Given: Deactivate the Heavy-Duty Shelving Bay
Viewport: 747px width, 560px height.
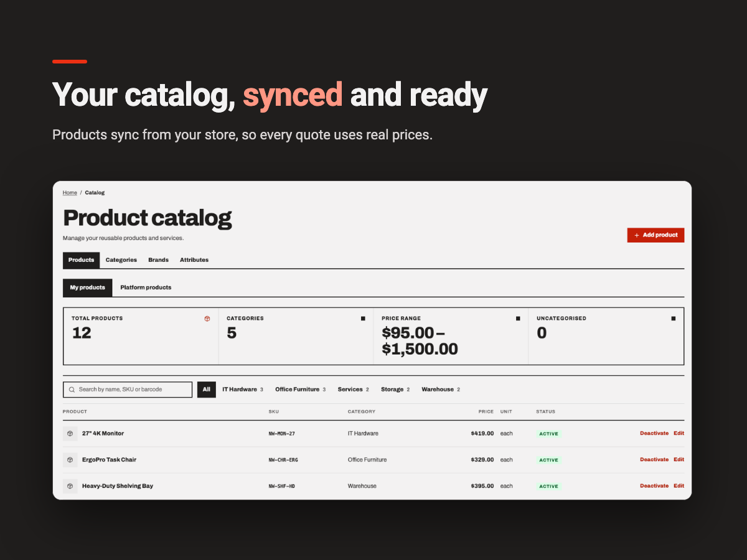Looking at the screenshot, I should 654,486.
